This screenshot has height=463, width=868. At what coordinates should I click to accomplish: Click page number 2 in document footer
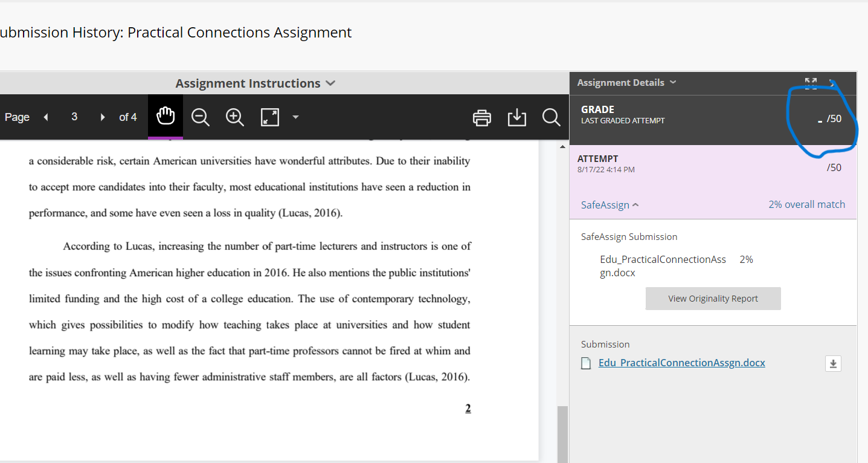tap(468, 409)
